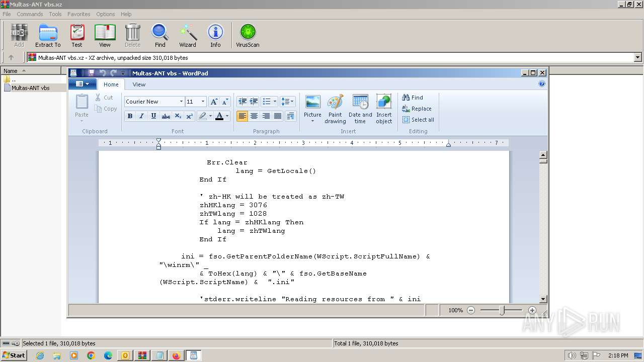This screenshot has width=644, height=362.
Task: Insert Date and time in WordPad
Action: [x=360, y=109]
